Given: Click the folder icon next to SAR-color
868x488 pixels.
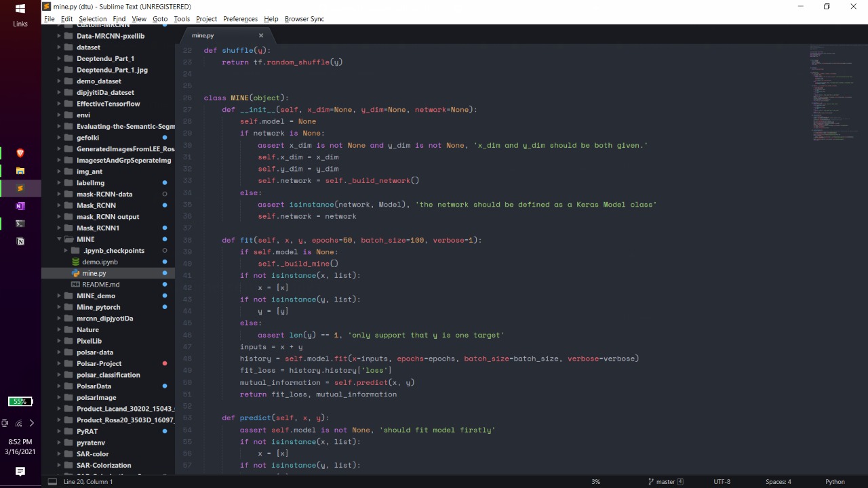Looking at the screenshot, I should 68,454.
